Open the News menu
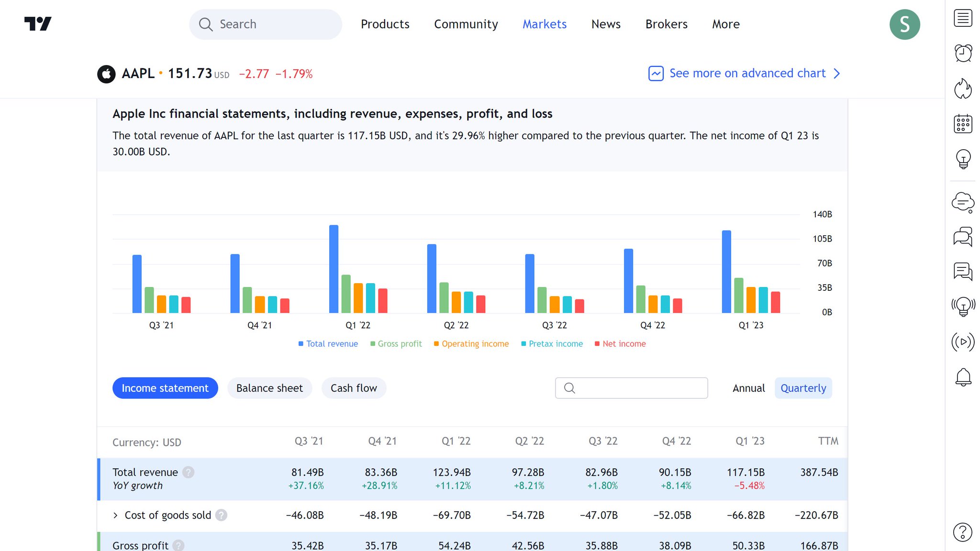This screenshot has height=551, width=980. (606, 24)
